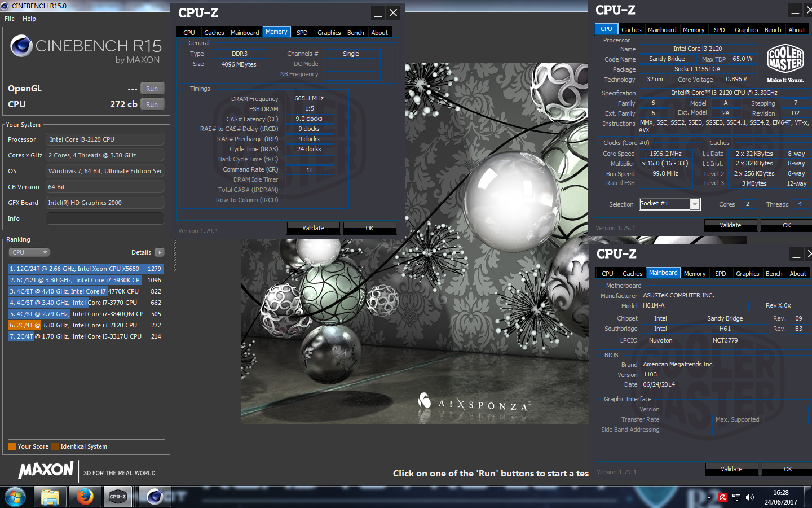The width and height of the screenshot is (812, 508).
Task: Open Mainboard tab in top-right CPU-Z window
Action: point(662,30)
